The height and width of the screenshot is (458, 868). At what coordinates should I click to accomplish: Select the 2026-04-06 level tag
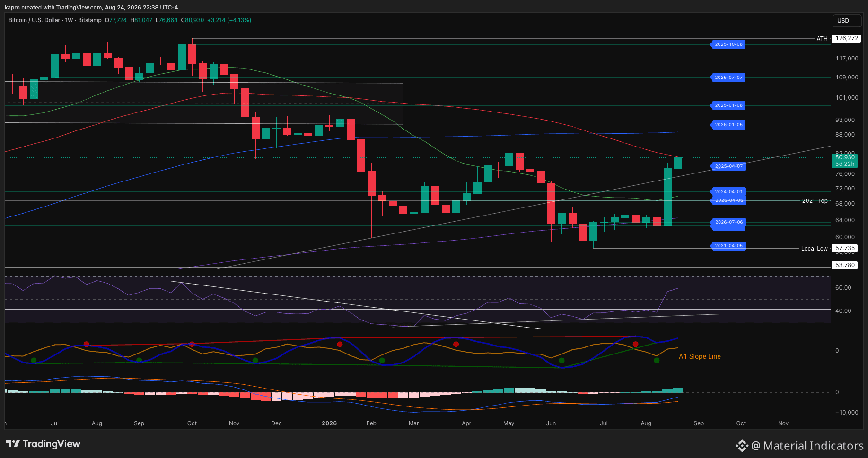[x=728, y=200]
